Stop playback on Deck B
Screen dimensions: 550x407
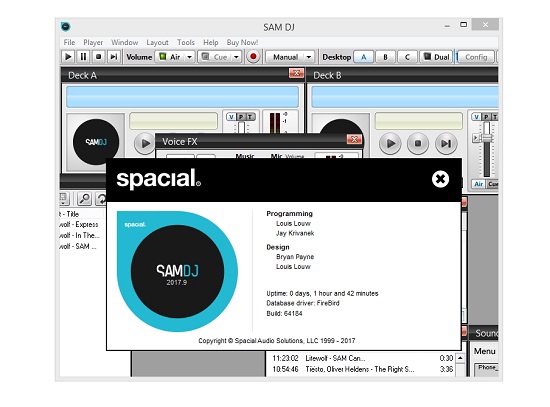(418, 143)
